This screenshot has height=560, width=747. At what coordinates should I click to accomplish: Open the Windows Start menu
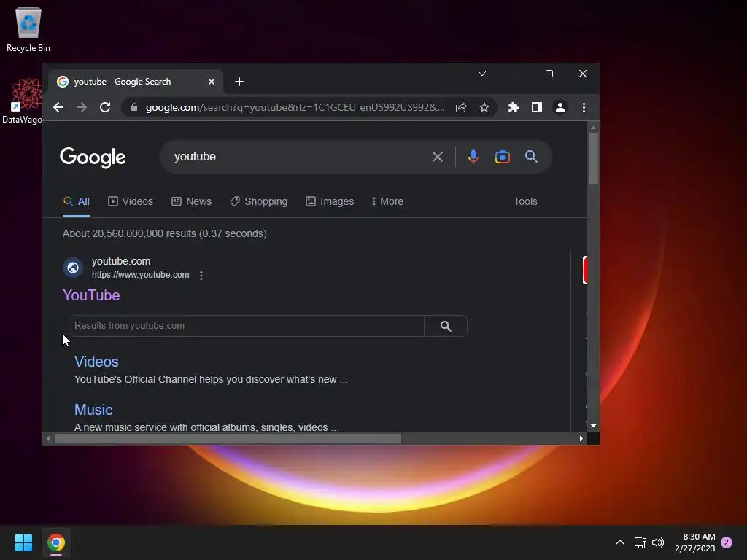(x=23, y=542)
